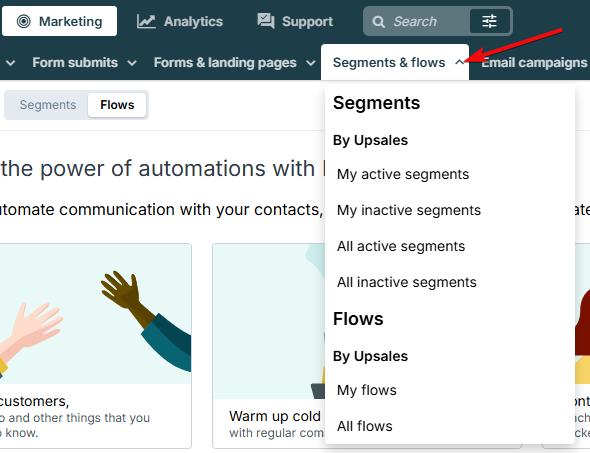Click By Upsales label under Segments
Viewport: 590px width, 453px height.
pos(370,140)
